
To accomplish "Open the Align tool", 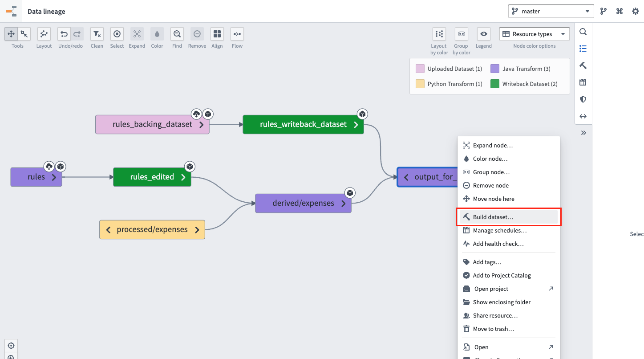I will coord(217,34).
